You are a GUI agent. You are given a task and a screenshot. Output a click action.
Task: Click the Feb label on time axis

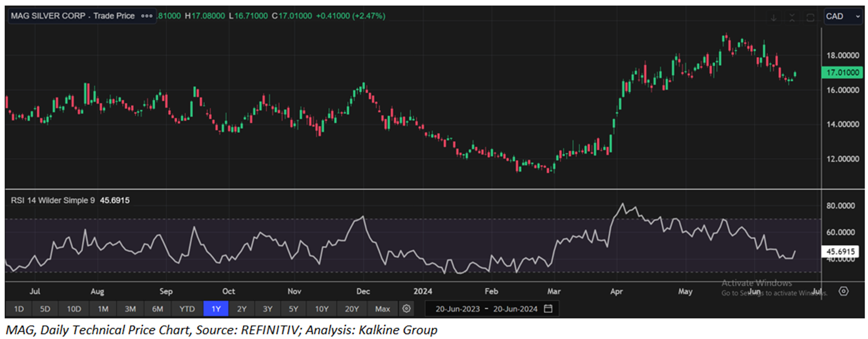491,291
